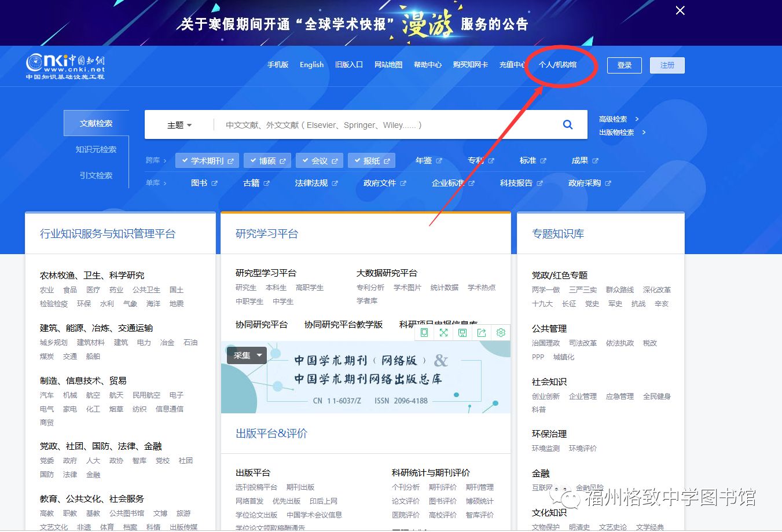Select the 文献检索 tab
This screenshot has width=782, height=532.
pyautogui.click(x=96, y=123)
